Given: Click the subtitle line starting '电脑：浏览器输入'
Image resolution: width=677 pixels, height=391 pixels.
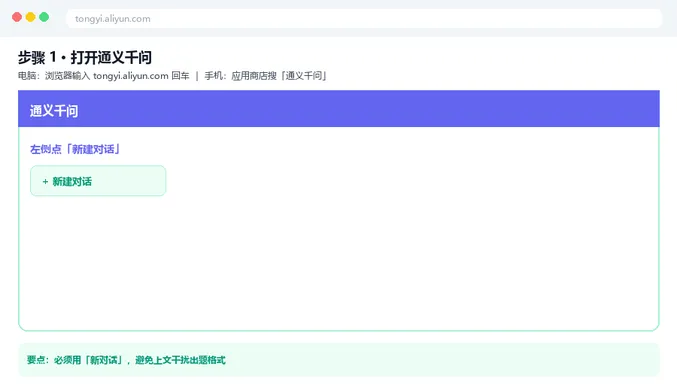Looking at the screenshot, I should point(173,76).
